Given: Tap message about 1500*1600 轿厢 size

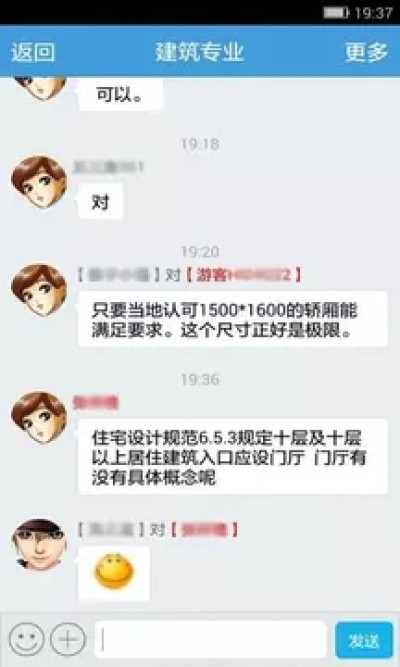Looking at the screenshot, I should (x=233, y=319).
